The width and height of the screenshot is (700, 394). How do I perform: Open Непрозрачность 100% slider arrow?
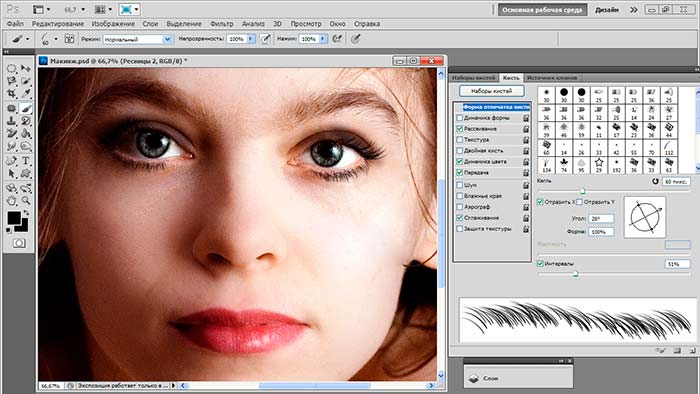pos(251,39)
